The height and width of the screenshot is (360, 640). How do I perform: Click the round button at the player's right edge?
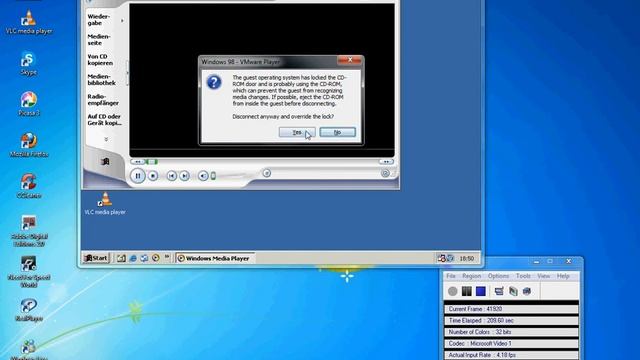point(385,173)
